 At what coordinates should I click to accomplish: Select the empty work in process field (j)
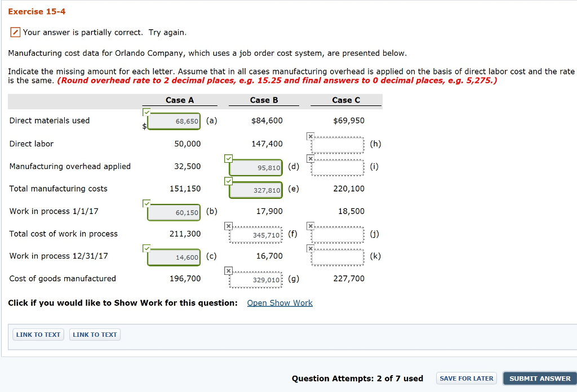pyautogui.click(x=336, y=234)
